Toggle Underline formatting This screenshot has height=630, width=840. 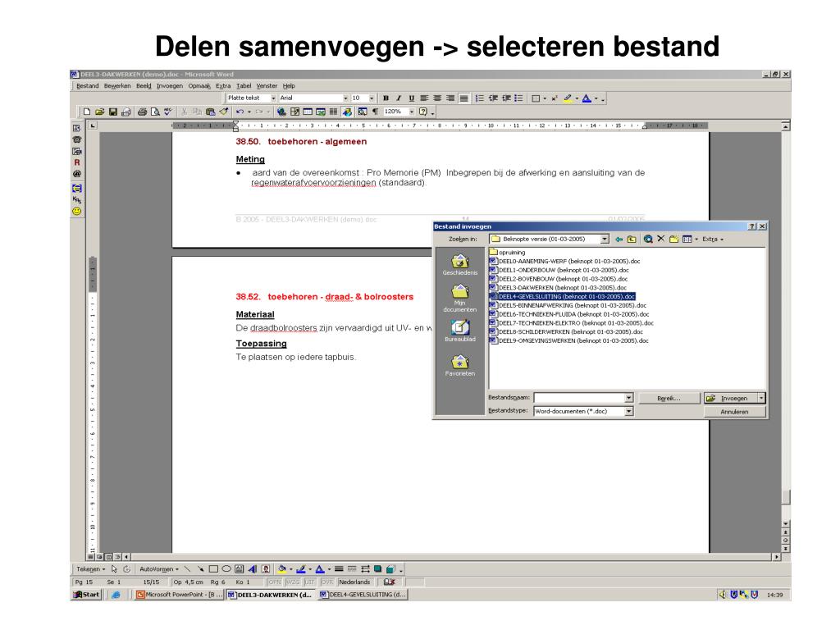[x=412, y=98]
